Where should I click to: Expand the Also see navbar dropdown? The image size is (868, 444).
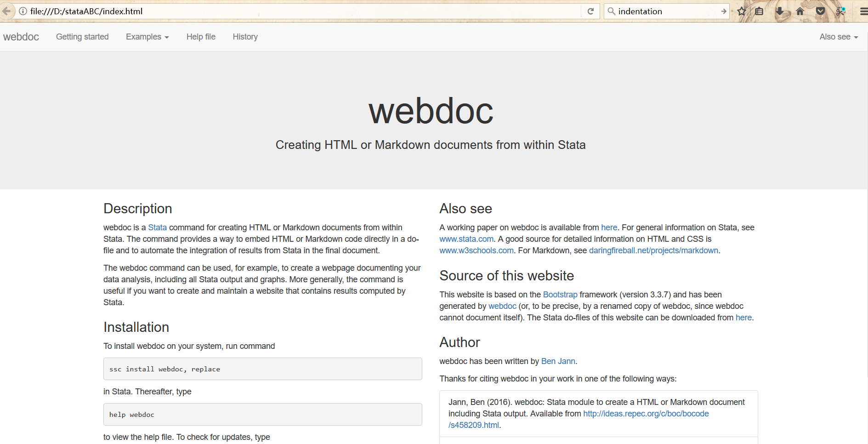click(x=838, y=37)
